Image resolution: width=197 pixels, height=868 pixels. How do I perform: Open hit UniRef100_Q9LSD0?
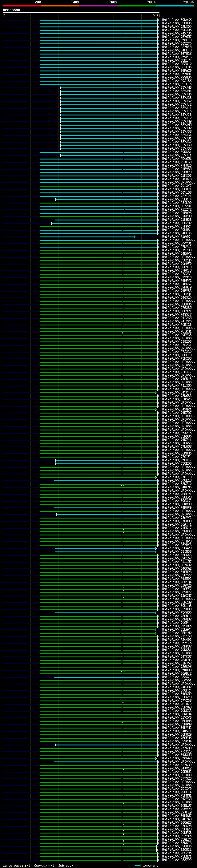[x=177, y=26]
